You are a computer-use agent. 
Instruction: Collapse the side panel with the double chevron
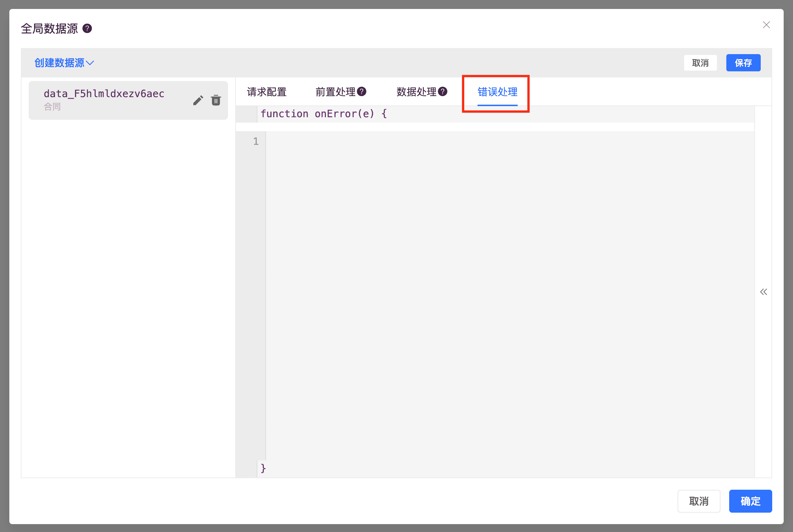[763, 292]
